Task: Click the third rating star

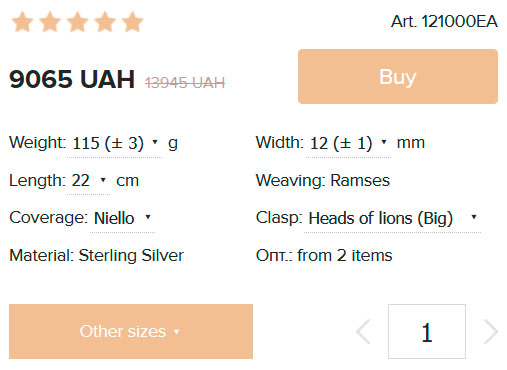Action: click(77, 22)
